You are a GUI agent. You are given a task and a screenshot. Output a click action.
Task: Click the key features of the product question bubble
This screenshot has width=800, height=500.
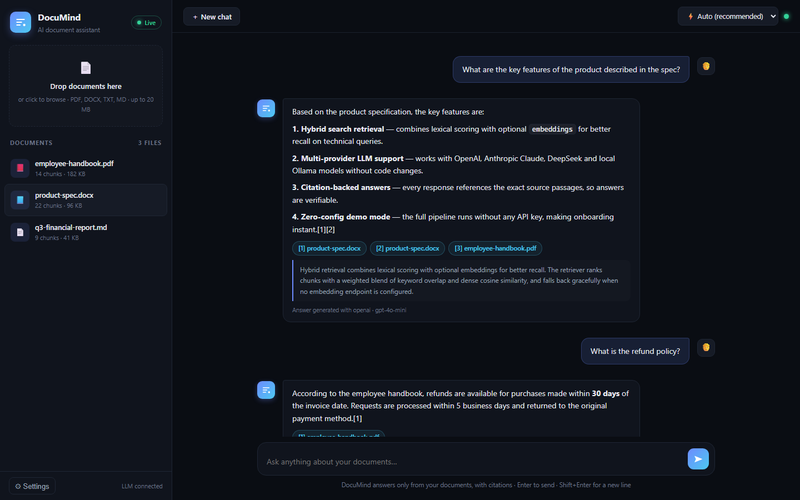click(571, 69)
